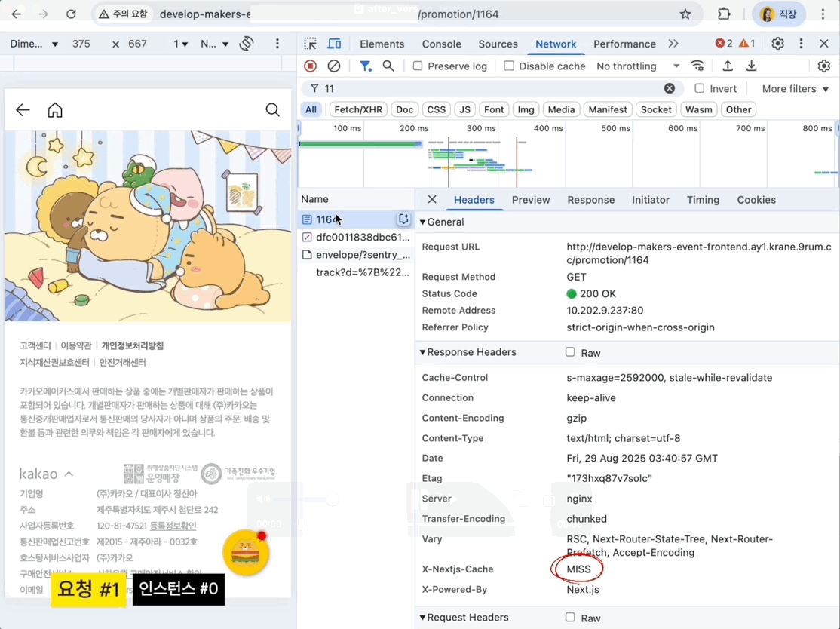This screenshot has height=629, width=840.
Task: Toggle the network filter funnel icon
Action: [x=366, y=66]
